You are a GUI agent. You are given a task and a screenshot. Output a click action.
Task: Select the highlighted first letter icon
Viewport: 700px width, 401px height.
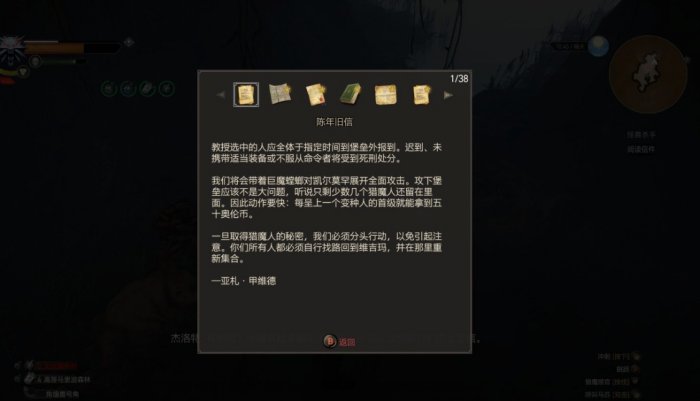point(246,95)
